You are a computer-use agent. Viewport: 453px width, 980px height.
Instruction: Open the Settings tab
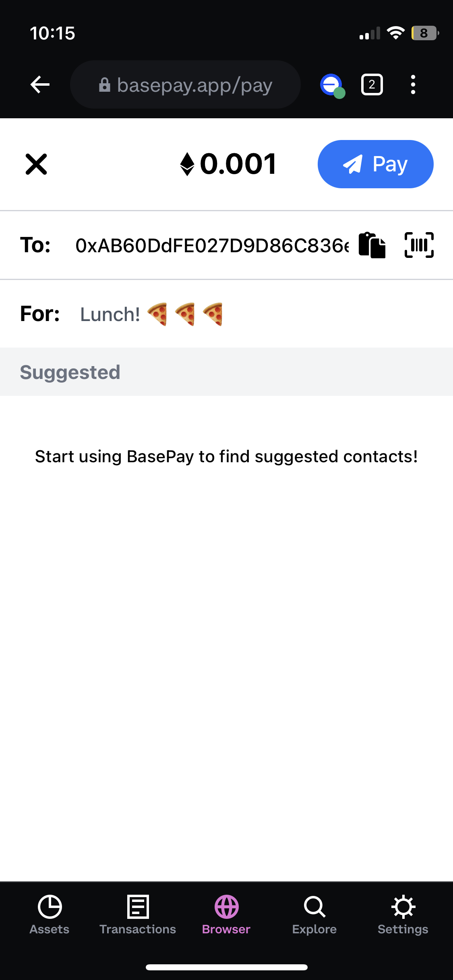(x=403, y=915)
